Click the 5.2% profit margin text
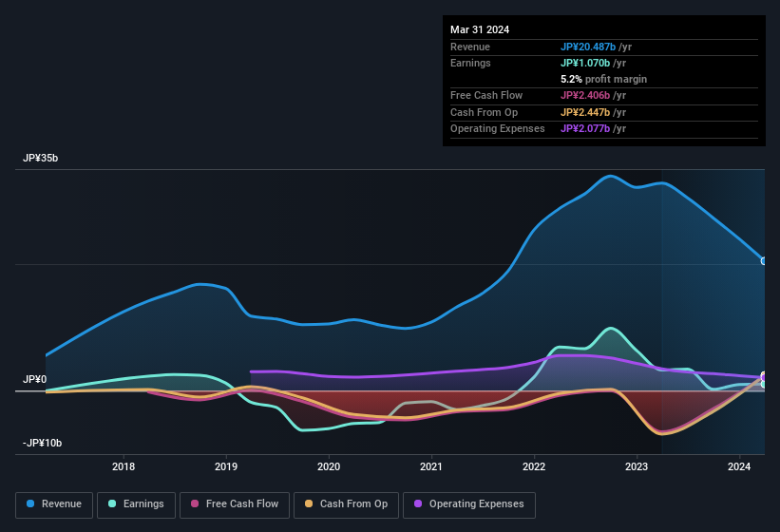The height and width of the screenshot is (532, 780). click(x=603, y=79)
